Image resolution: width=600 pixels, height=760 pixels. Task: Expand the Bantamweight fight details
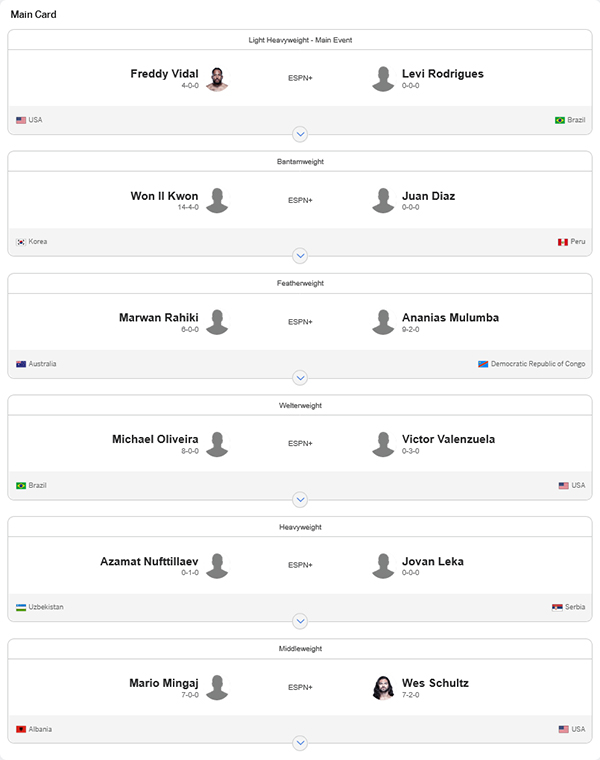300,256
